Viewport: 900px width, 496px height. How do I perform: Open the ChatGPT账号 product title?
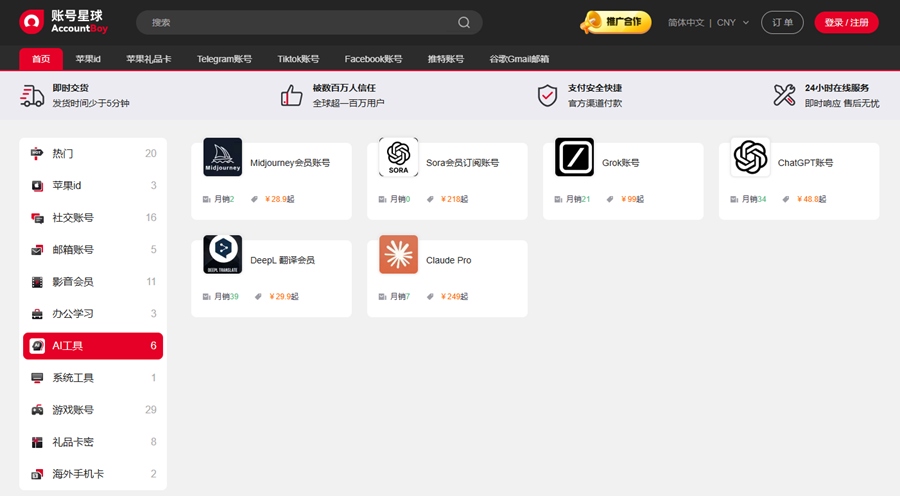806,163
